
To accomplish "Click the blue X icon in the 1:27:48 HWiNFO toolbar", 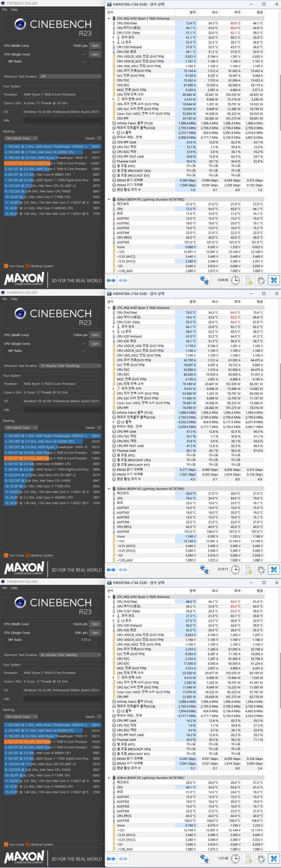I will pos(274,858).
